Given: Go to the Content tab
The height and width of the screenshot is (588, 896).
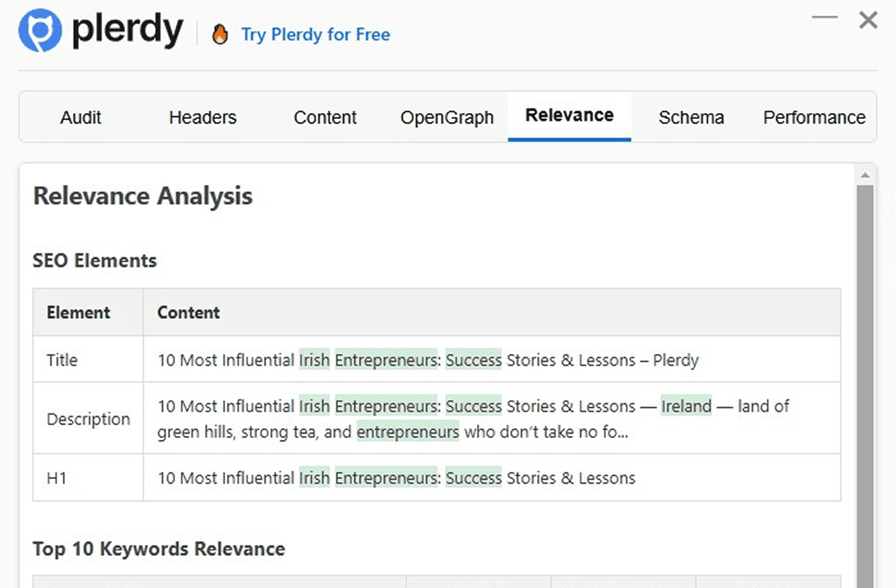Looking at the screenshot, I should point(325,118).
